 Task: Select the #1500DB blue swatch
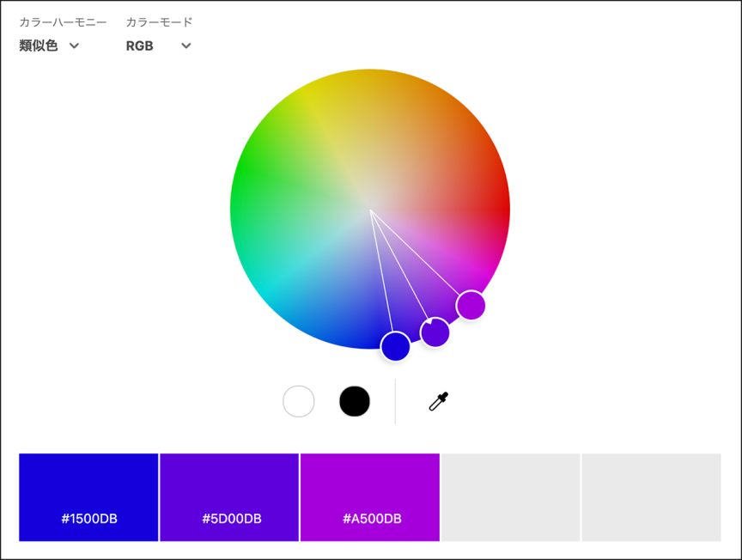point(88,497)
